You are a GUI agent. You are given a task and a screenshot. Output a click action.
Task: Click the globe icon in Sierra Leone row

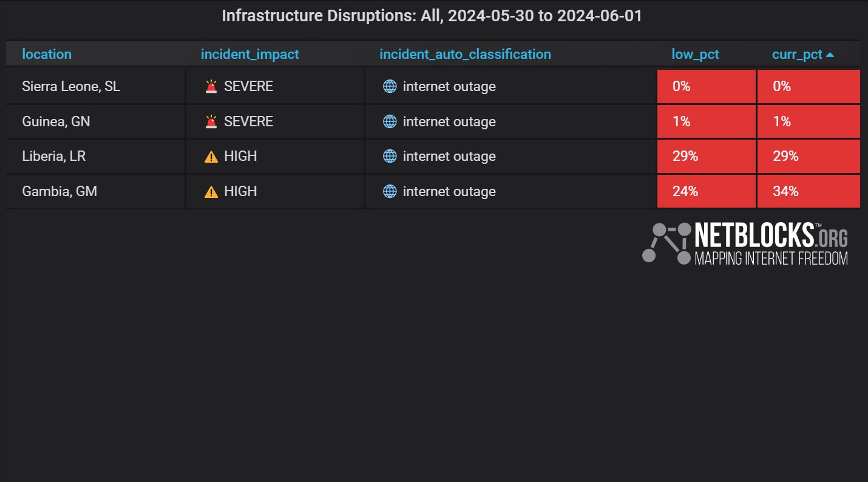tap(390, 86)
